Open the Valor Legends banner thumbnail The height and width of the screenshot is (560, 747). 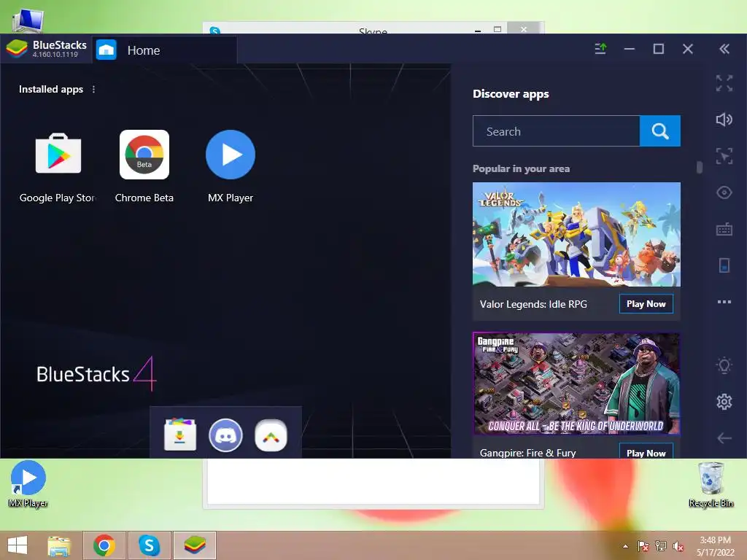576,234
